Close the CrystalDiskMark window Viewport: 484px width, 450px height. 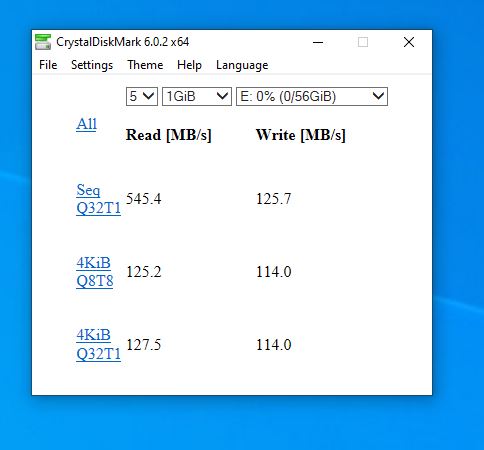click(409, 42)
